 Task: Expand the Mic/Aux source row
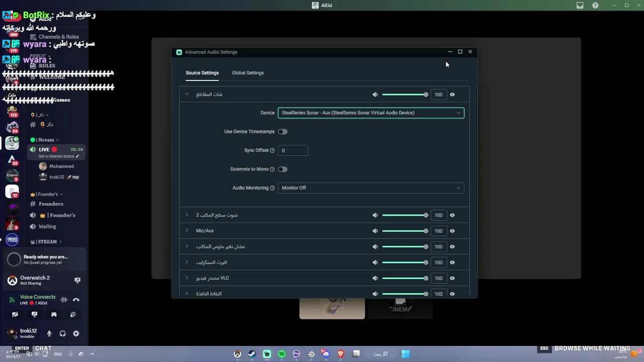[187, 230]
